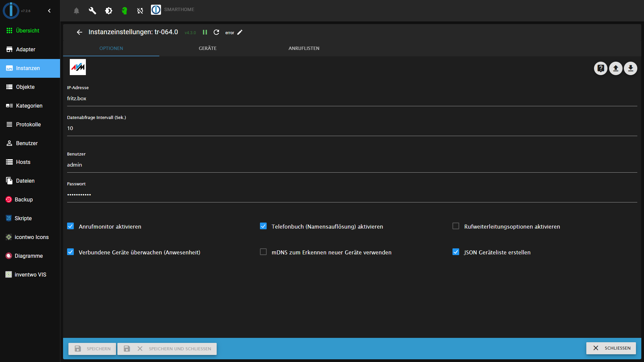Open Dateien in the sidebar
The height and width of the screenshot is (362, 644).
30,181
